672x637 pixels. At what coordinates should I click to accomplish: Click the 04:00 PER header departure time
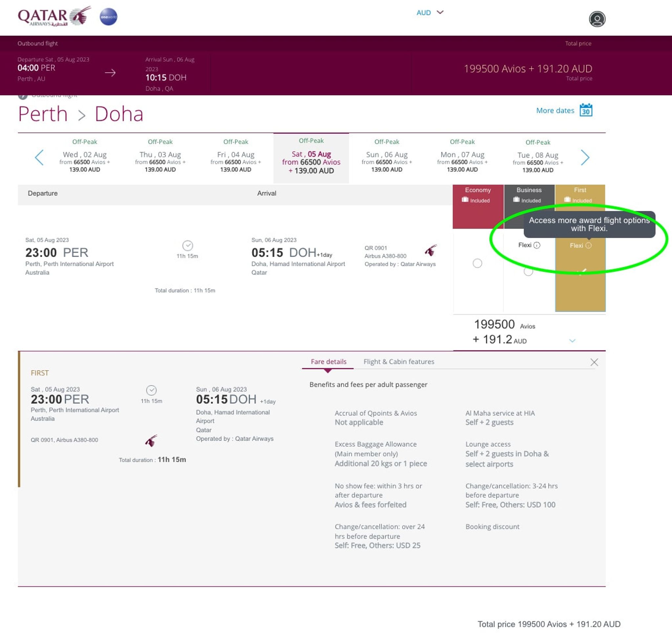click(36, 68)
